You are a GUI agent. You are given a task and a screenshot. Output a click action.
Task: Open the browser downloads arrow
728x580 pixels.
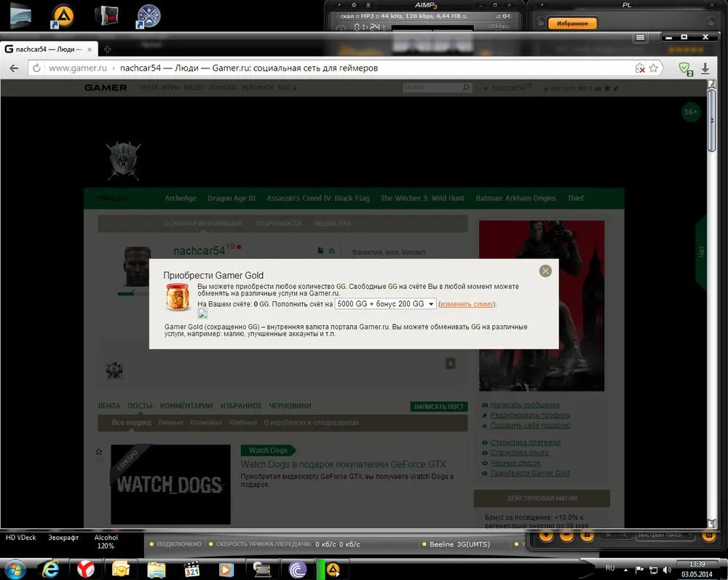coord(705,68)
